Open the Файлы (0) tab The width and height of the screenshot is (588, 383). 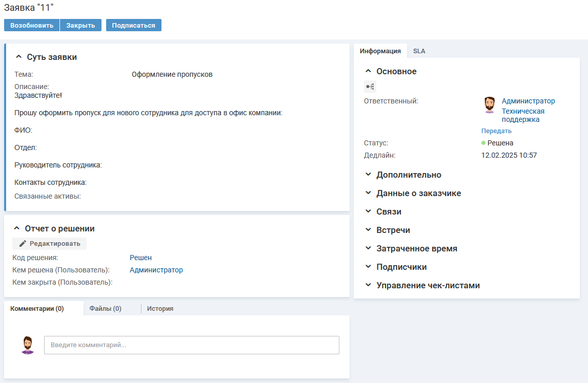pos(105,309)
